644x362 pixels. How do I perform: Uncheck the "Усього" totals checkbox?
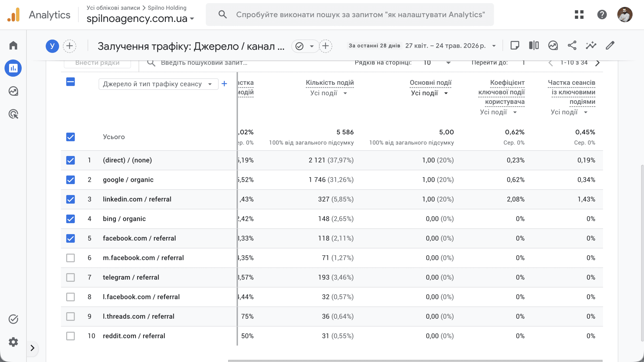(70, 137)
